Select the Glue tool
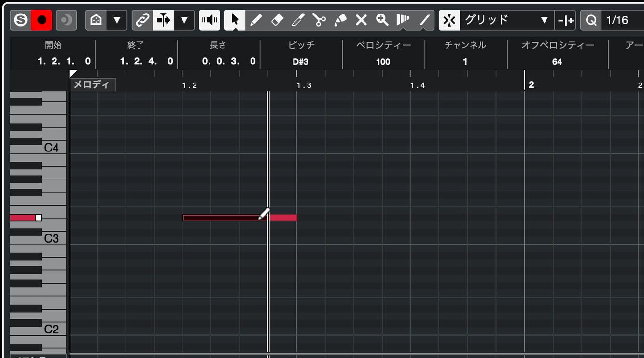 (340, 20)
